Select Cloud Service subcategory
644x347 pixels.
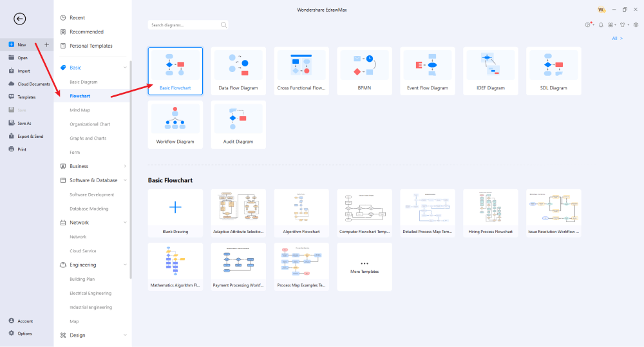tap(83, 251)
